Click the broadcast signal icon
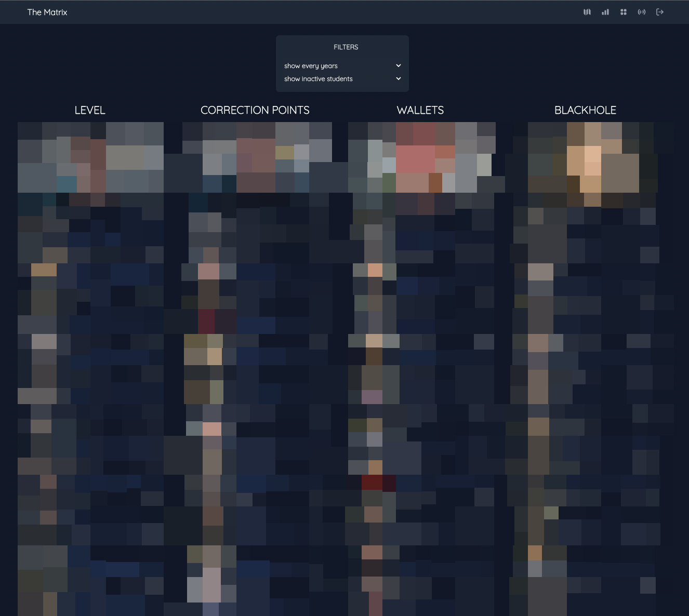Image resolution: width=689 pixels, height=616 pixels. coord(642,12)
